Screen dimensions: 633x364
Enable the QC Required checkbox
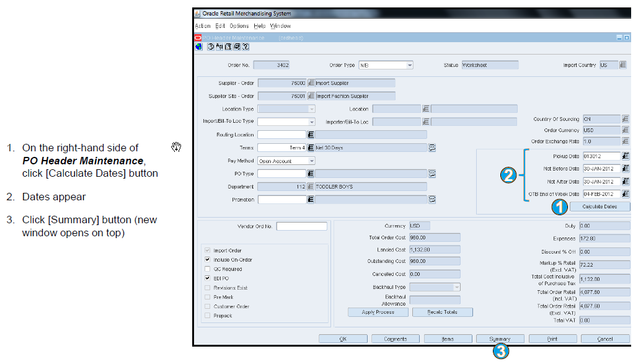(x=207, y=269)
